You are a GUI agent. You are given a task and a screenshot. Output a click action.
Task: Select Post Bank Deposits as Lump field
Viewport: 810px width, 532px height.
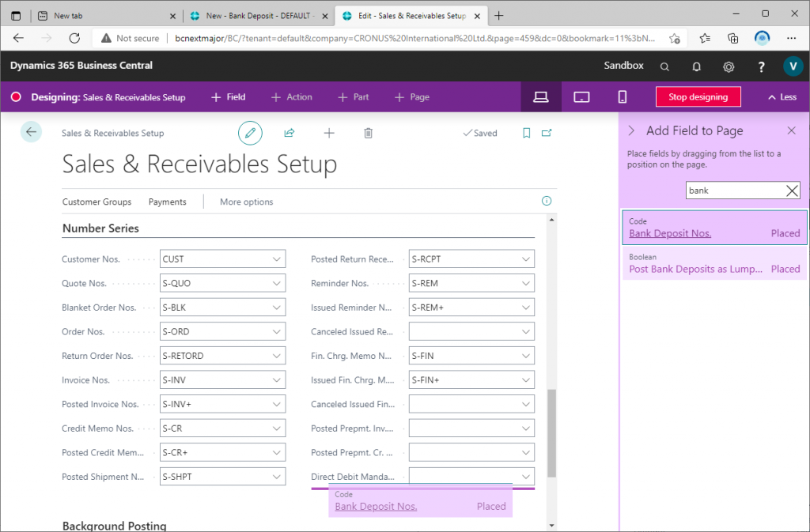pos(714,263)
